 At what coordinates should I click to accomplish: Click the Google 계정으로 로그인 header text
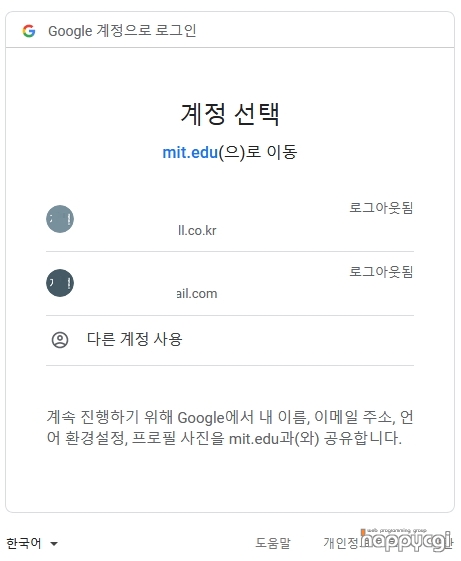[x=122, y=31]
